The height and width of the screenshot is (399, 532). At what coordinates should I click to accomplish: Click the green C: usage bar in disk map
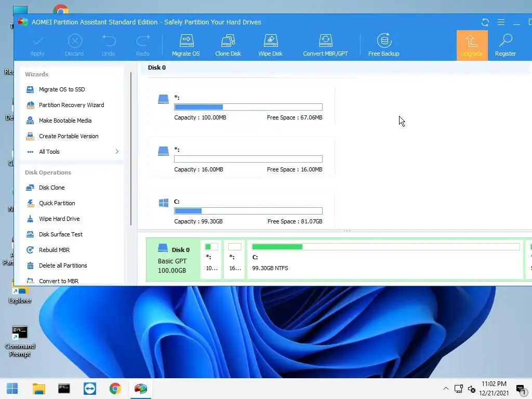pos(277,247)
